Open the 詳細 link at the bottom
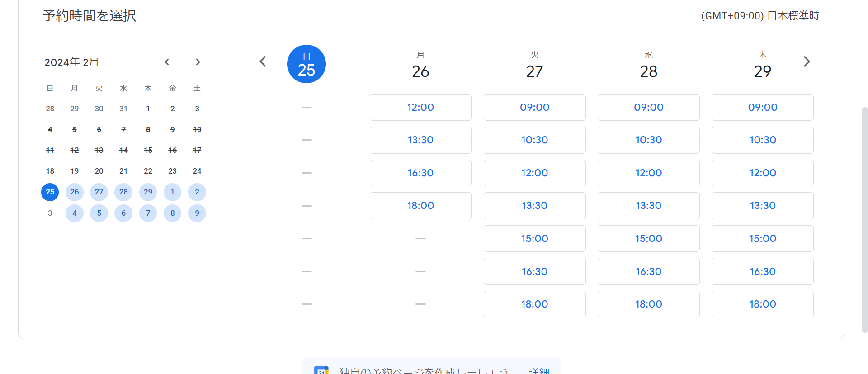 click(x=539, y=370)
